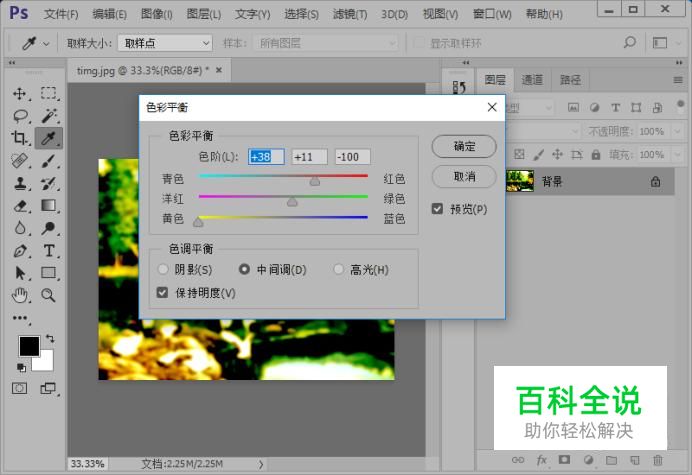This screenshot has width=692, height=475.
Task: Select the Brush tool
Action: [49, 161]
